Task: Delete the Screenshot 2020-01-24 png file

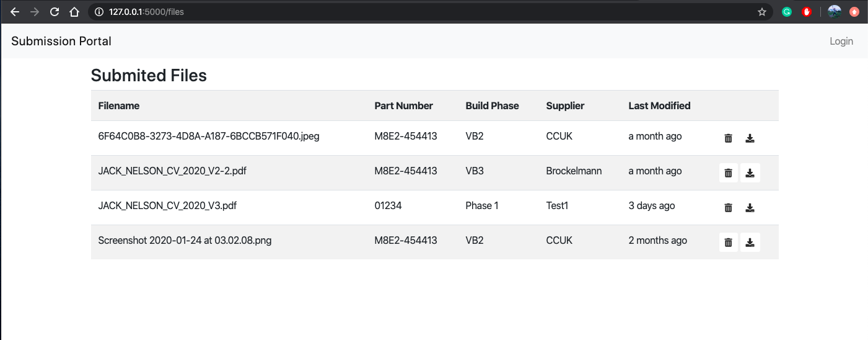Action: tap(729, 243)
